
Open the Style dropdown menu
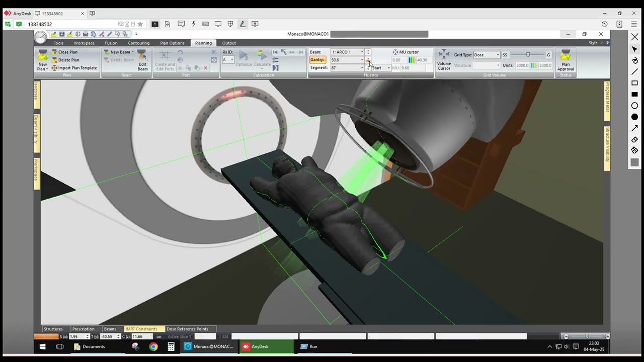pyautogui.click(x=595, y=43)
